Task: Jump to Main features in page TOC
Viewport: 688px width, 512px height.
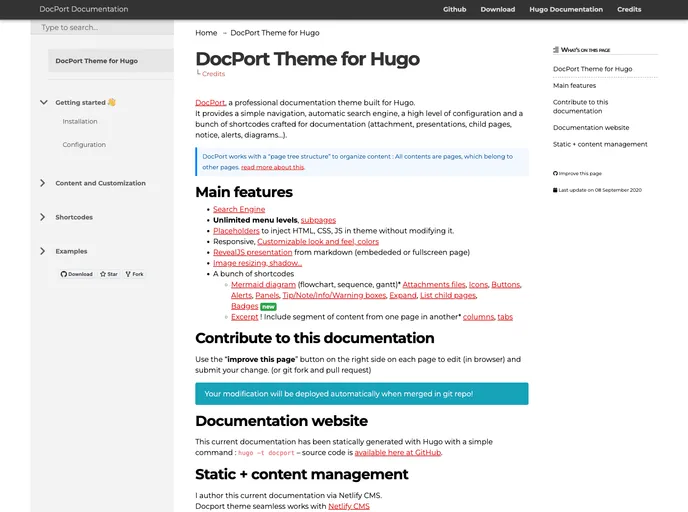Action: (574, 86)
